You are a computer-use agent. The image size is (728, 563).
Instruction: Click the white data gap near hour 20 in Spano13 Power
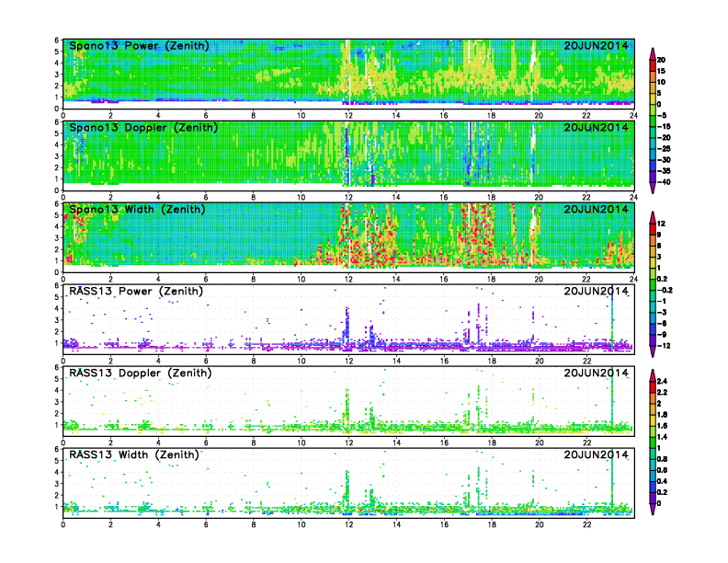point(533,70)
